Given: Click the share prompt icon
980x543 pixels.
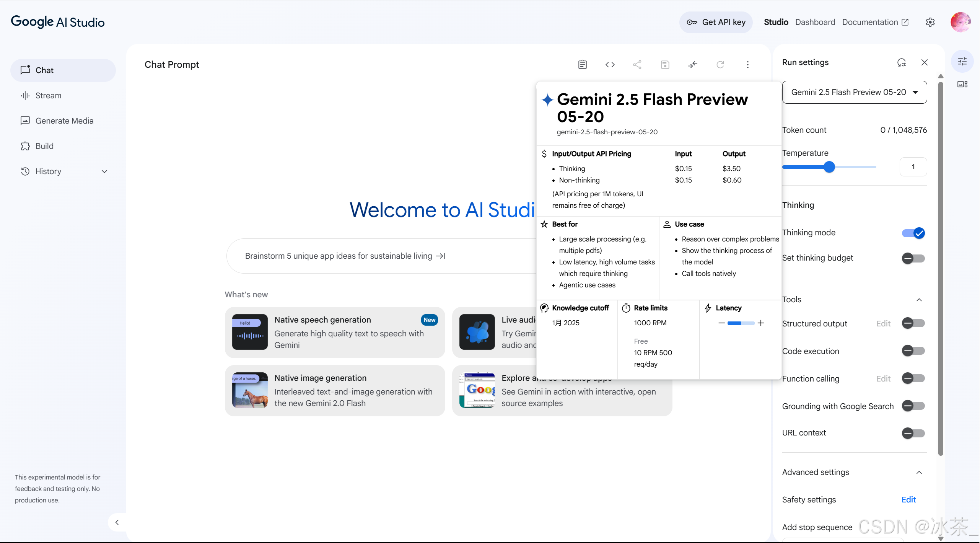Looking at the screenshot, I should 637,65.
